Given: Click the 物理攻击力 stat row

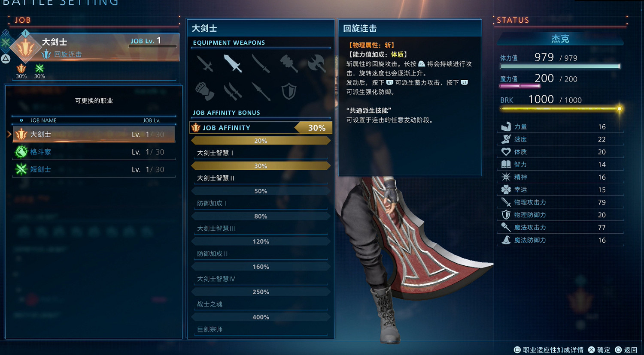Looking at the screenshot, I should pos(561,202).
